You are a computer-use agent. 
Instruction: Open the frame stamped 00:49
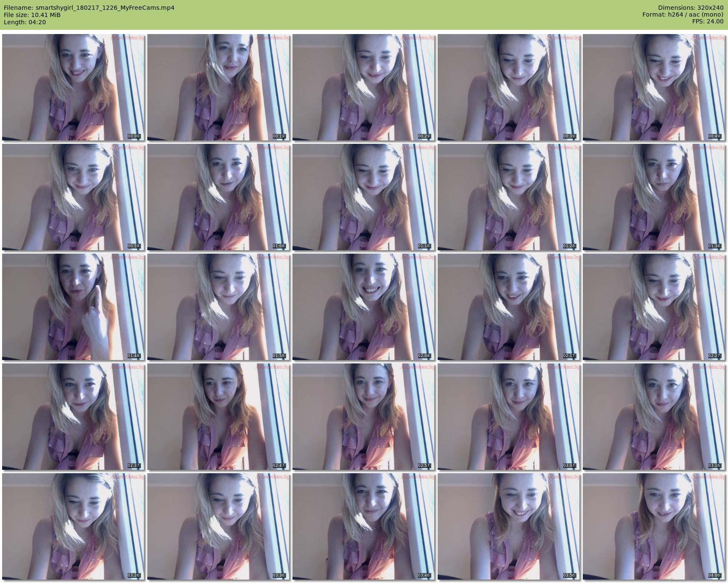(654, 87)
